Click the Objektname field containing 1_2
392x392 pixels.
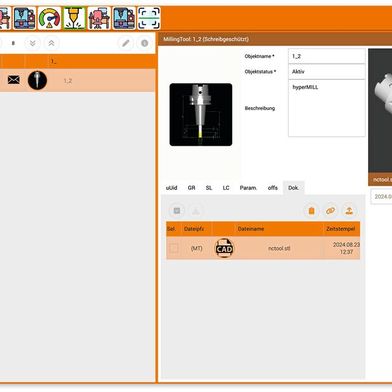(x=327, y=56)
